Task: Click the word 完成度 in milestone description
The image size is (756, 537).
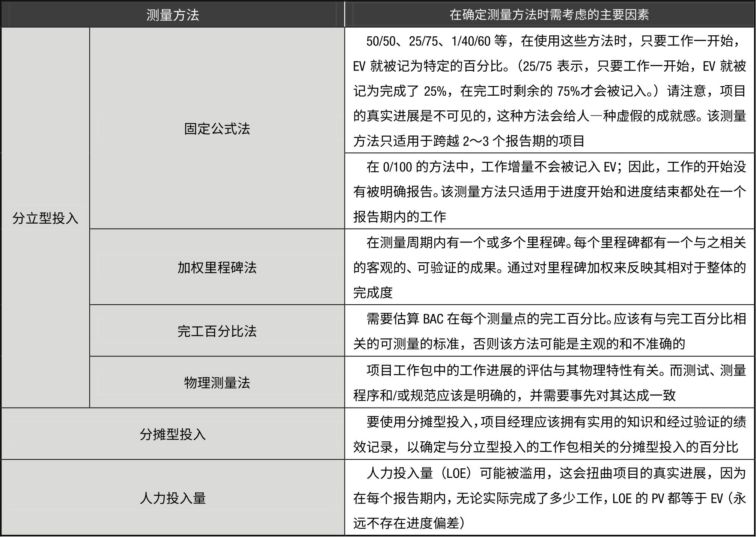Action: pos(373,293)
